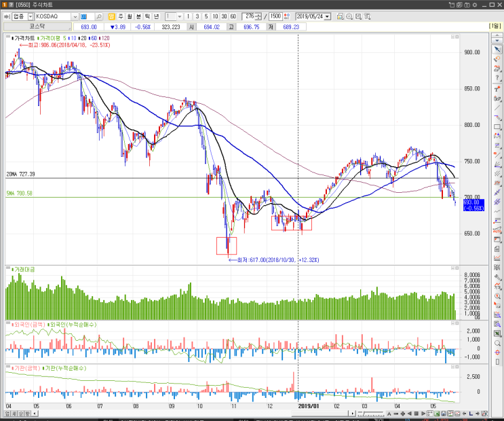
Task: Select the text 'T' annotation tool
Action: (497, 89)
